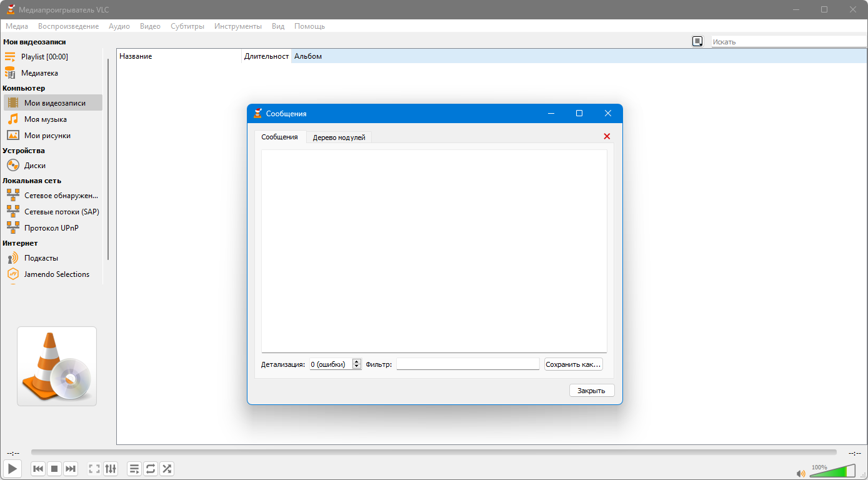The image size is (868, 480).
Task: Toggle loop repeat mode
Action: click(151, 469)
